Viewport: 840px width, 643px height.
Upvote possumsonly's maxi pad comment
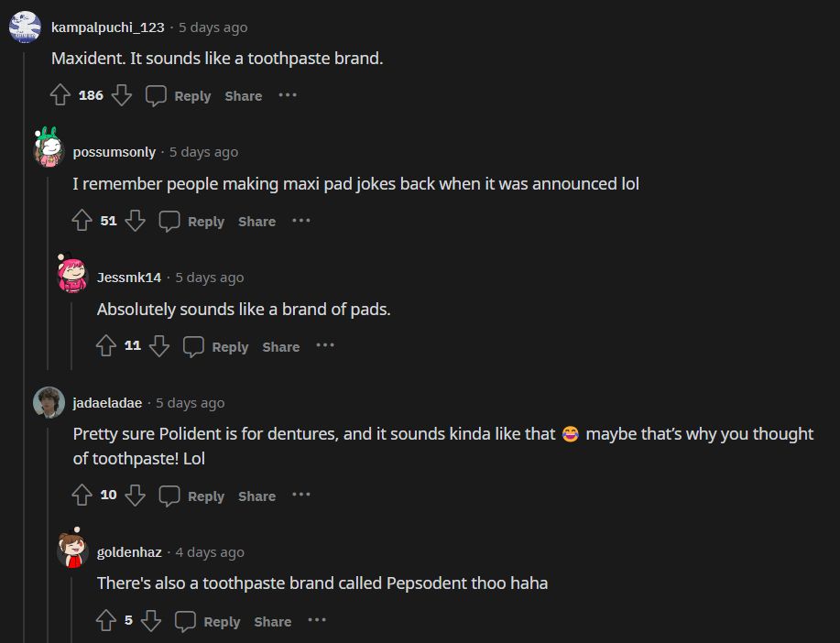[82, 221]
